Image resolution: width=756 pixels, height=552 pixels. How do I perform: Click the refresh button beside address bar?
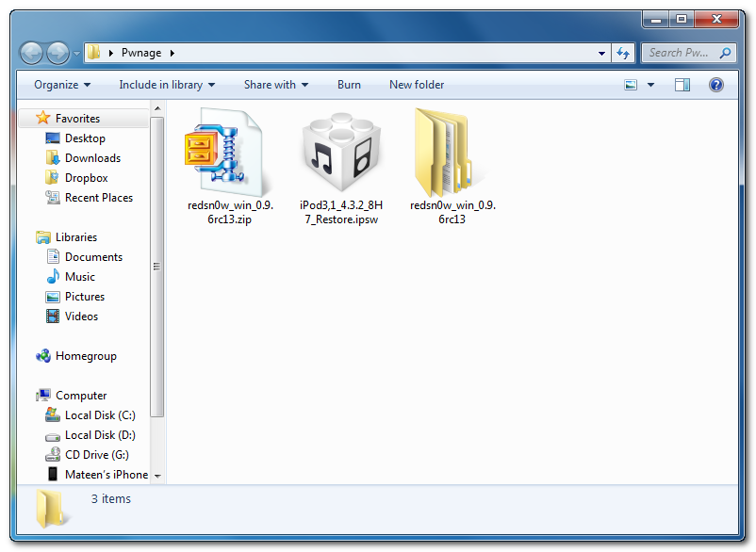(623, 54)
